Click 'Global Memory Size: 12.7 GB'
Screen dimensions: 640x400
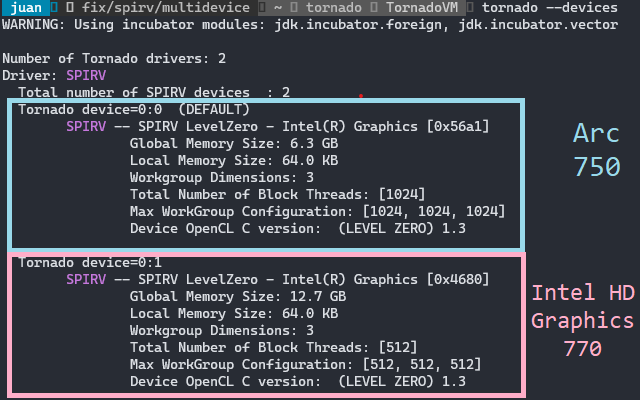point(238,297)
